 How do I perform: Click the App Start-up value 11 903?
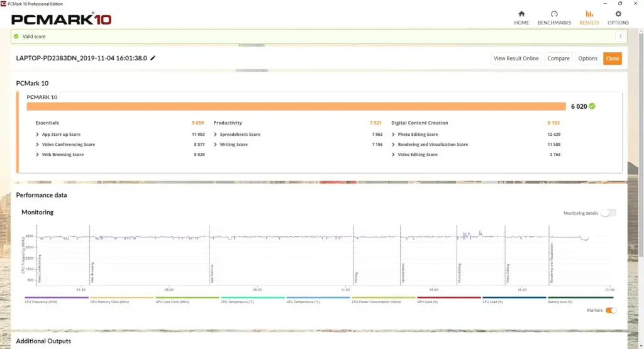pyautogui.click(x=198, y=135)
